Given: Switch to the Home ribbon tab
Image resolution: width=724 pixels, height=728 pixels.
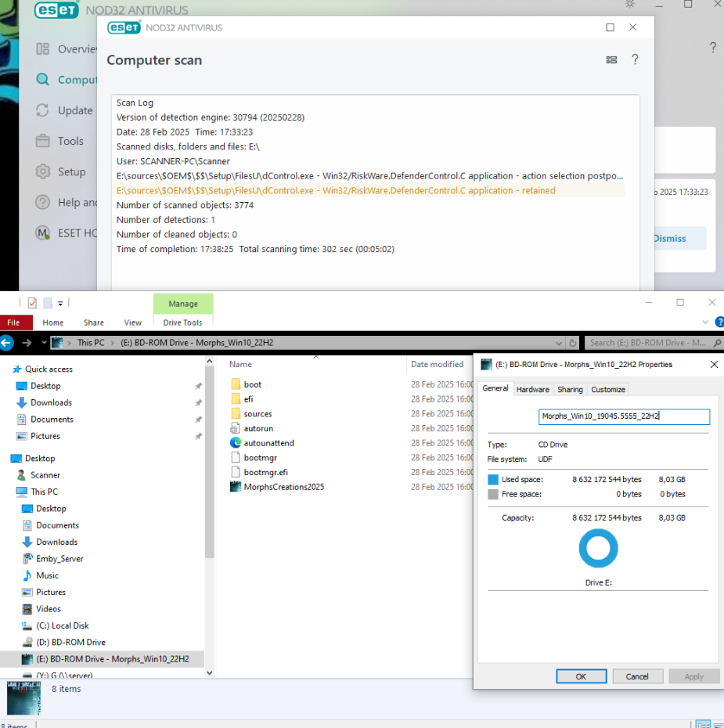Looking at the screenshot, I should pyautogui.click(x=53, y=323).
